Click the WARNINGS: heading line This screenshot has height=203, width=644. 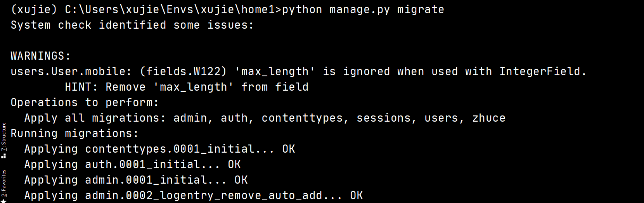click(x=41, y=56)
